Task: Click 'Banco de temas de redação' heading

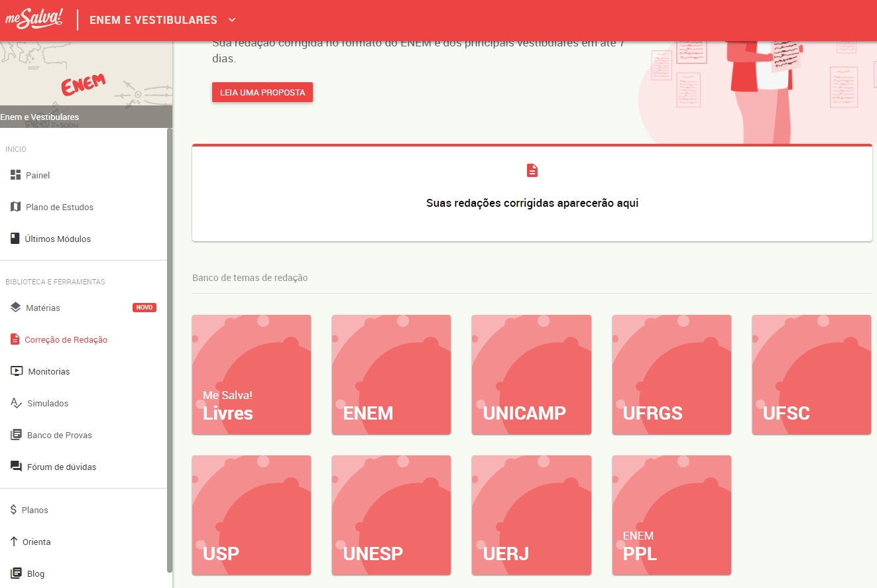Action: pyautogui.click(x=250, y=278)
